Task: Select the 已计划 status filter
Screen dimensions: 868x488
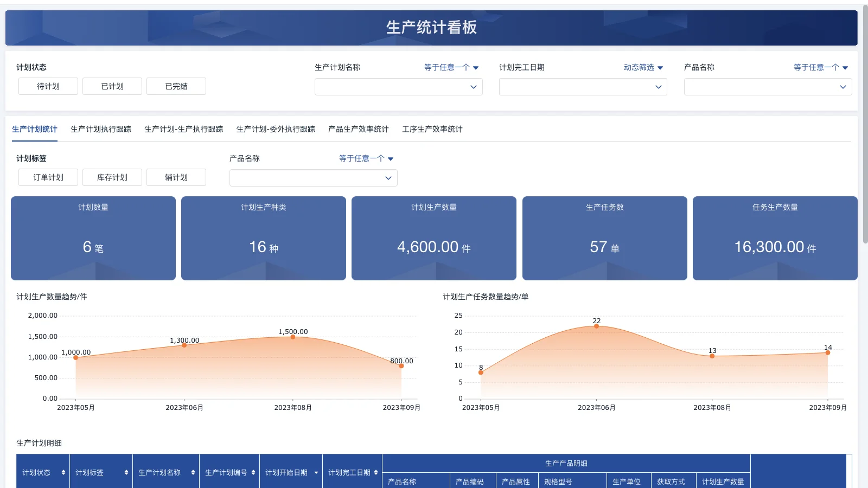Action: (x=112, y=86)
